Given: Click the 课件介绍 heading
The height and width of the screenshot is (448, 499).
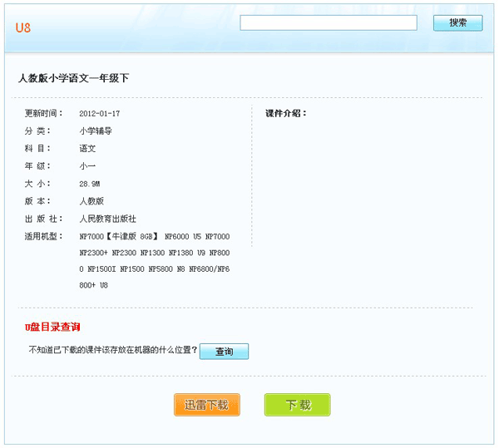Looking at the screenshot, I should pos(286,113).
